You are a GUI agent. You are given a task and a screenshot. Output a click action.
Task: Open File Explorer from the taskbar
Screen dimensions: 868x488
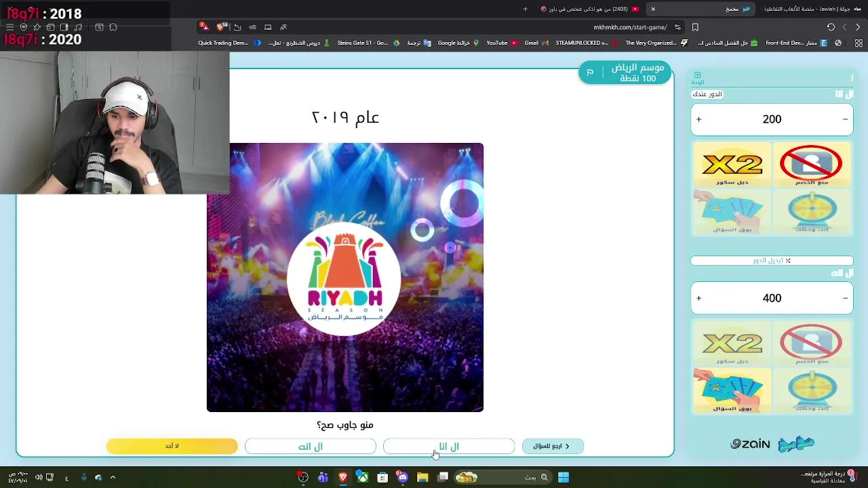tap(422, 477)
